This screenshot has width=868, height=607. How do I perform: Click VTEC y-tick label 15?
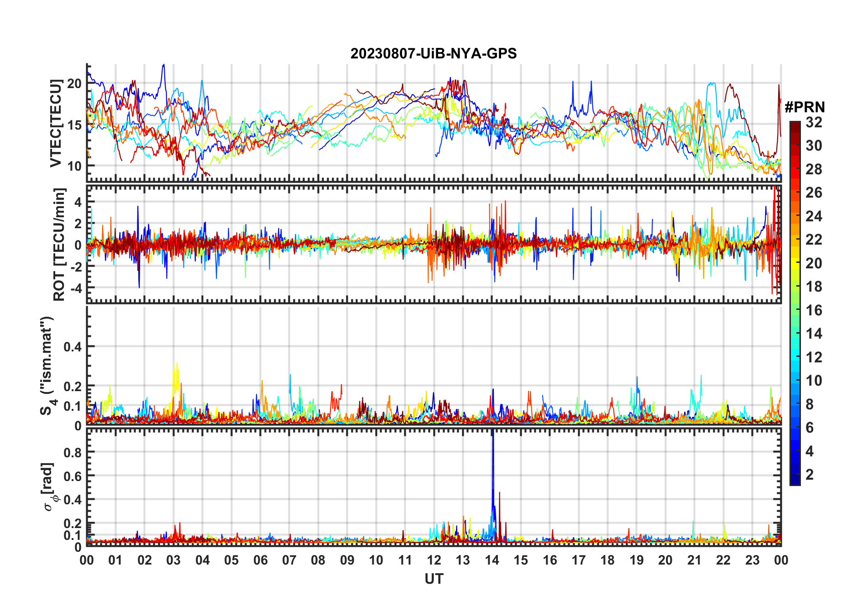pos(74,125)
